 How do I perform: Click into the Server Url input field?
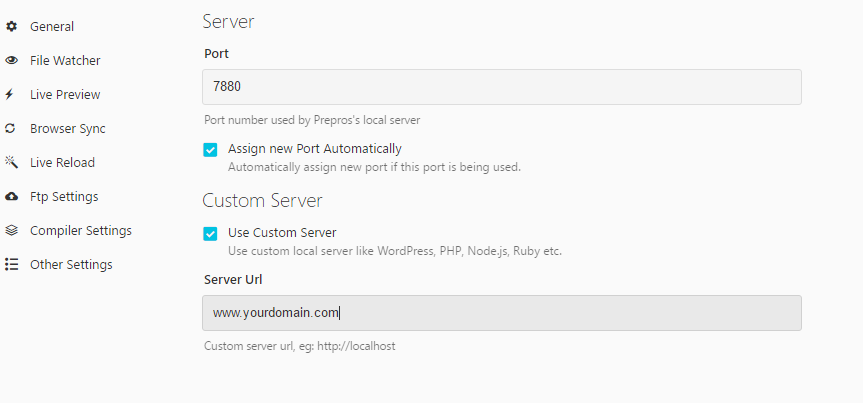pos(501,313)
